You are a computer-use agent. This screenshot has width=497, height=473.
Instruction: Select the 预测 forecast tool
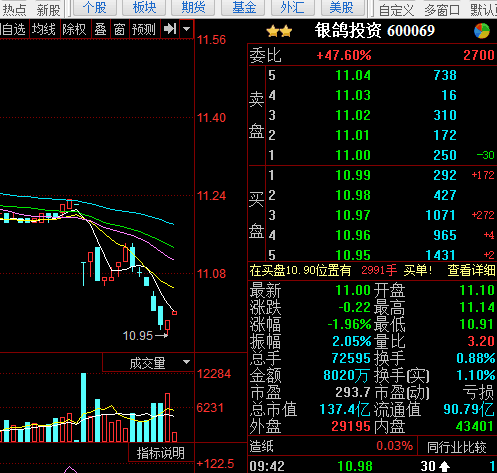(x=144, y=29)
